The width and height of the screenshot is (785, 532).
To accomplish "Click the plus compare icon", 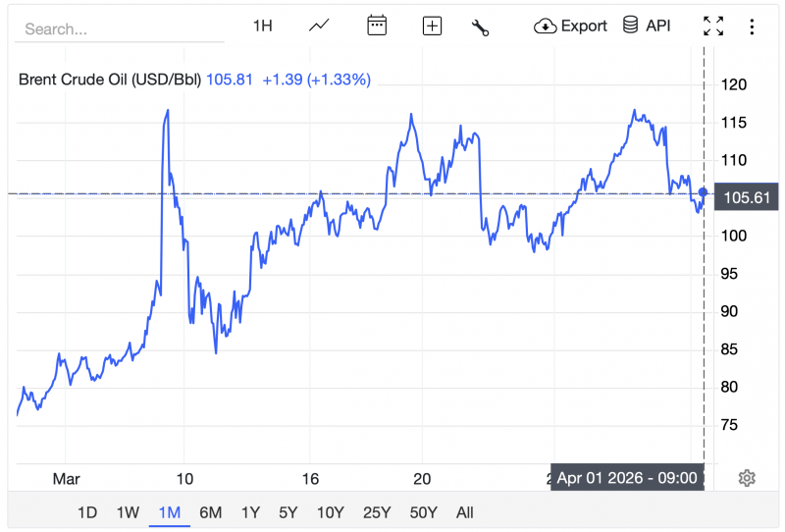I will pyautogui.click(x=432, y=27).
